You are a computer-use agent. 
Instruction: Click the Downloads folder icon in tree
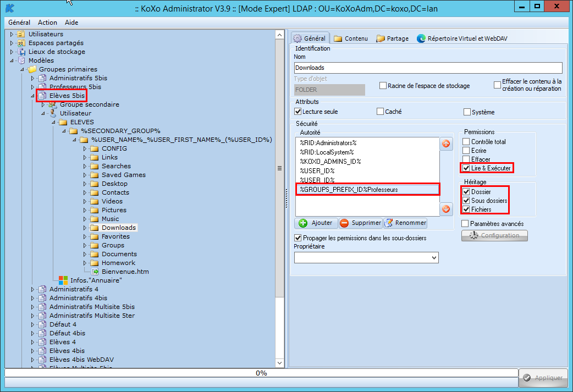tap(95, 228)
